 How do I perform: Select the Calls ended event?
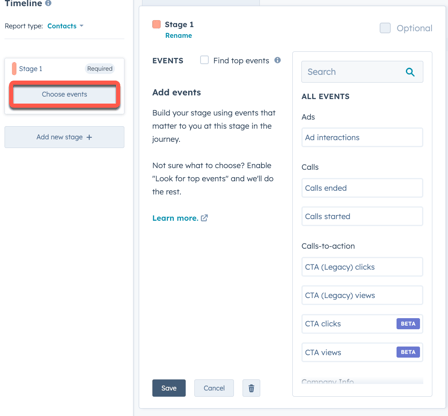pos(362,188)
